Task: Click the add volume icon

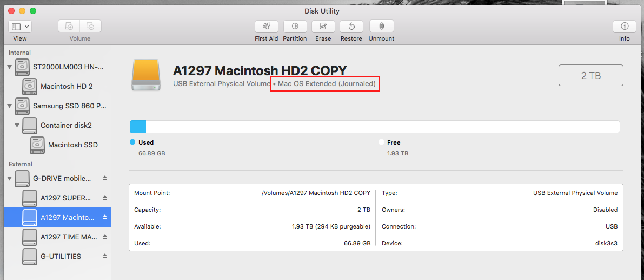Action: (69, 27)
